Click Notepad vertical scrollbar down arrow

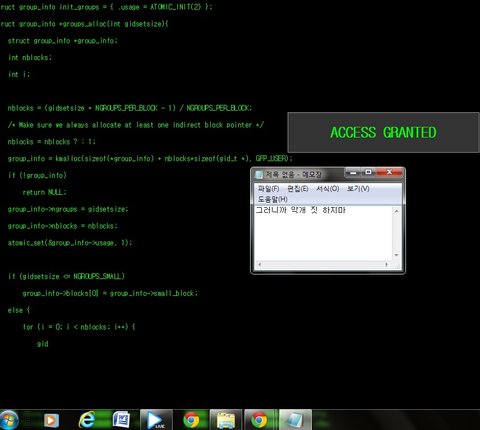(x=396, y=255)
